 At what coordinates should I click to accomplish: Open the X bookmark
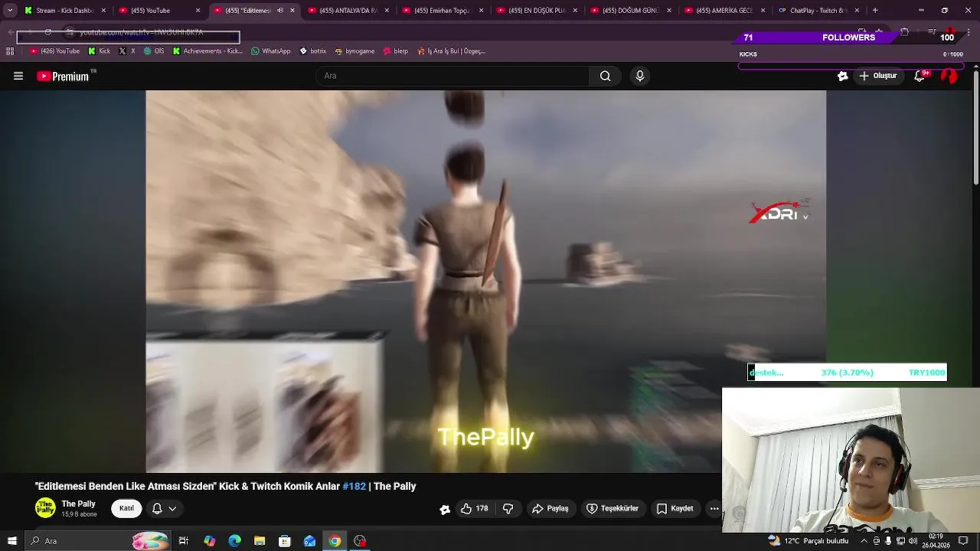pos(127,51)
